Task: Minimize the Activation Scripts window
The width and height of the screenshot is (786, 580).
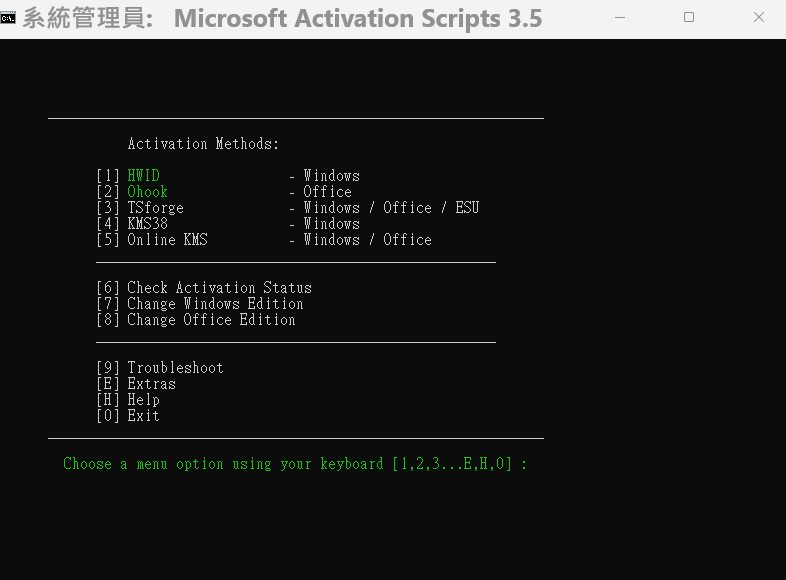Action: point(620,17)
